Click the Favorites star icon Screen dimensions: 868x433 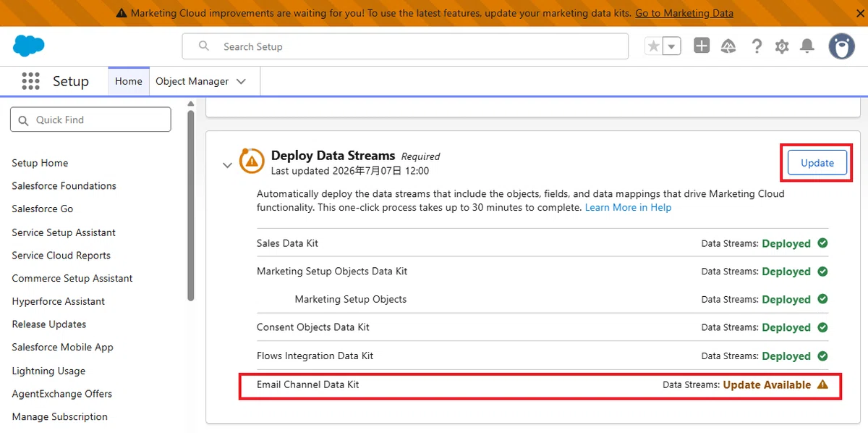point(654,46)
